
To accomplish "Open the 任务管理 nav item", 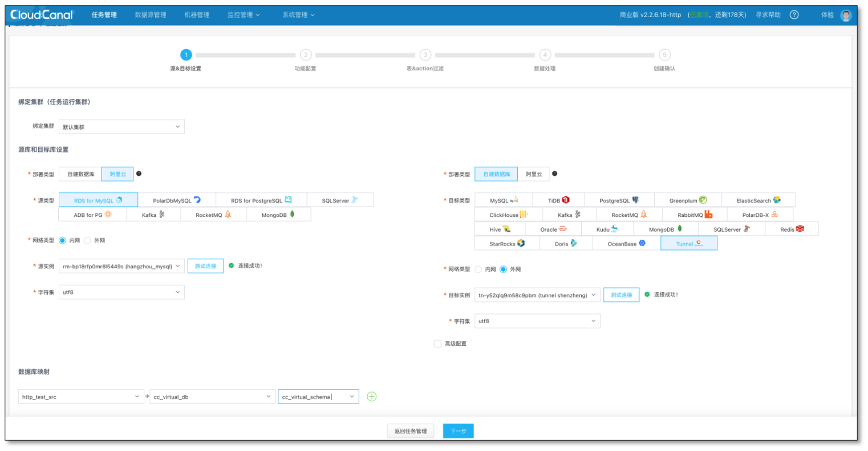I will point(104,15).
